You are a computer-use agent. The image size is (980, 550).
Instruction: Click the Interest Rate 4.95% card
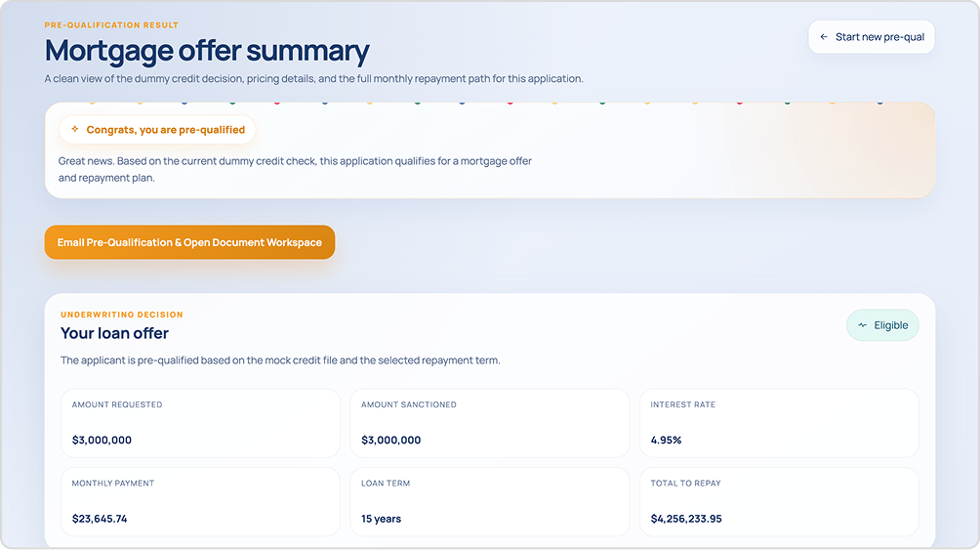click(779, 423)
